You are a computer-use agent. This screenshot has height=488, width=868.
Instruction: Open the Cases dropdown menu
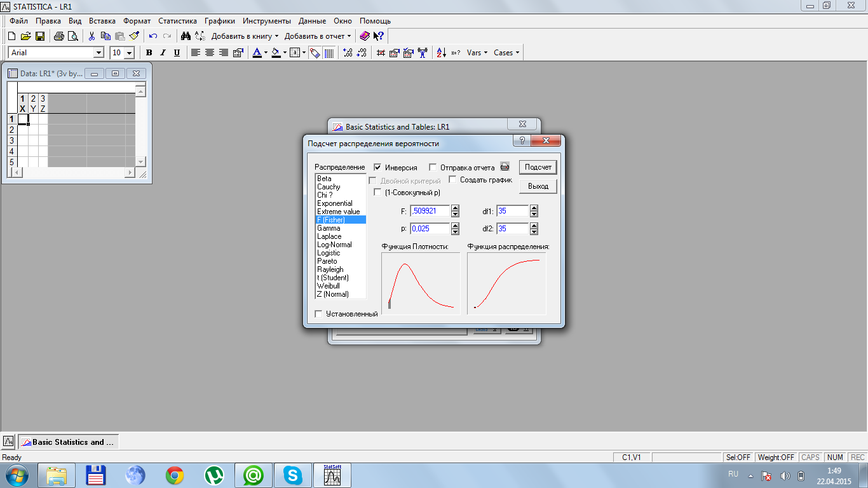506,53
